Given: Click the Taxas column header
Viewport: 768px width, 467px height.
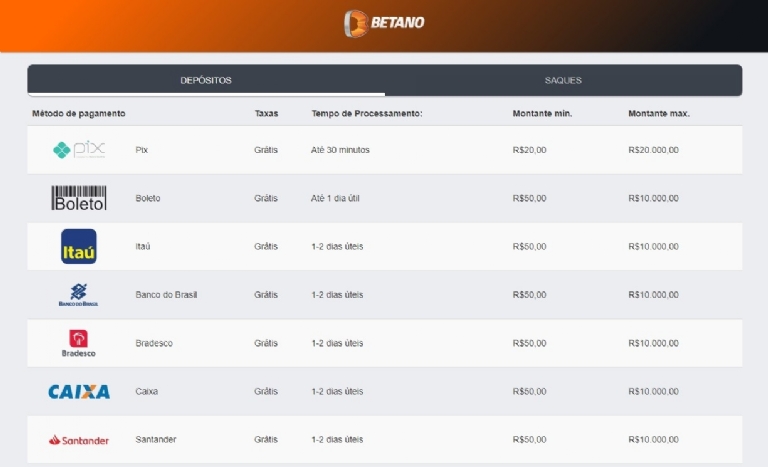Looking at the screenshot, I should pos(266,113).
